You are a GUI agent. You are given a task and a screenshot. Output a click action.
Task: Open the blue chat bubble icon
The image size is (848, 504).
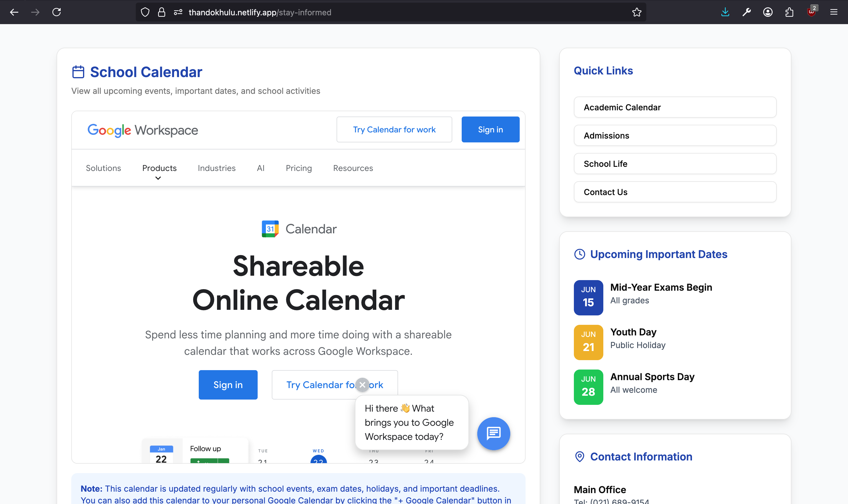(493, 433)
